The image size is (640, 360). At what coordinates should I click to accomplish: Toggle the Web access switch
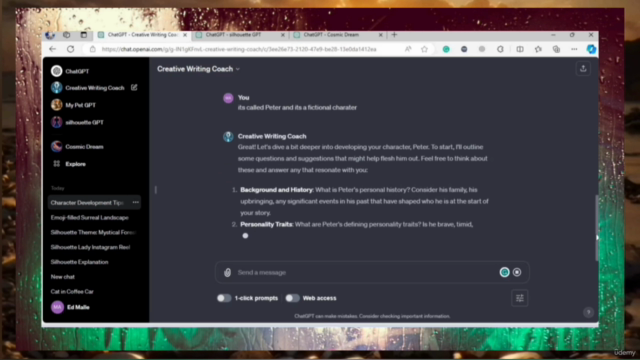[292, 298]
